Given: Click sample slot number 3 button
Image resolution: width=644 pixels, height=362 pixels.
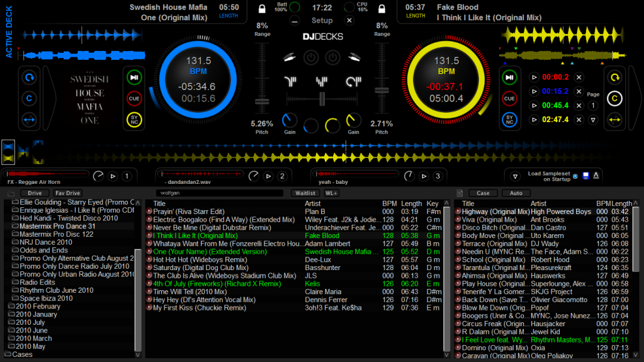Looking at the screenshot, I should (x=438, y=176).
